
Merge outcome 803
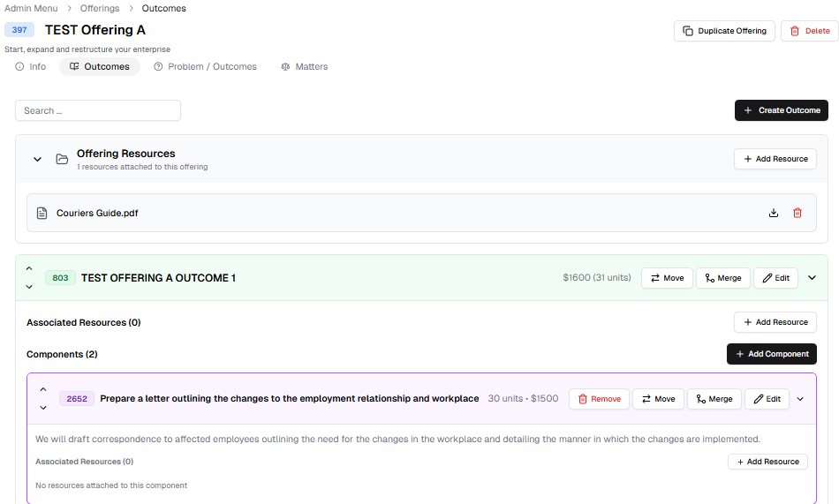[x=723, y=278]
